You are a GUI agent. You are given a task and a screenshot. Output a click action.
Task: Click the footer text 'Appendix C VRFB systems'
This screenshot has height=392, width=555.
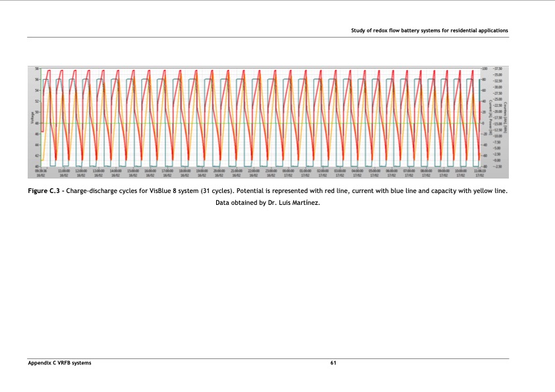point(59,363)
